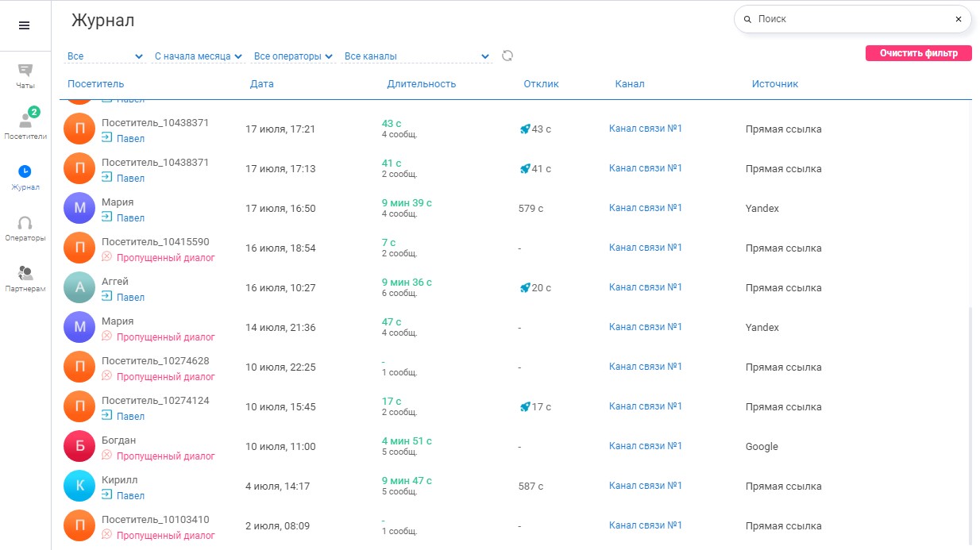Sort by the Длительность column header

point(421,84)
